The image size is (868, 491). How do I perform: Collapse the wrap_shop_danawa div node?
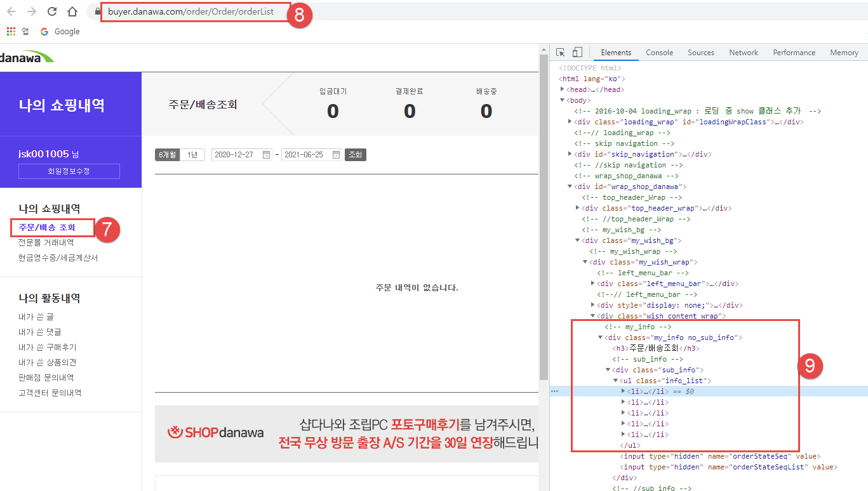[570, 187]
